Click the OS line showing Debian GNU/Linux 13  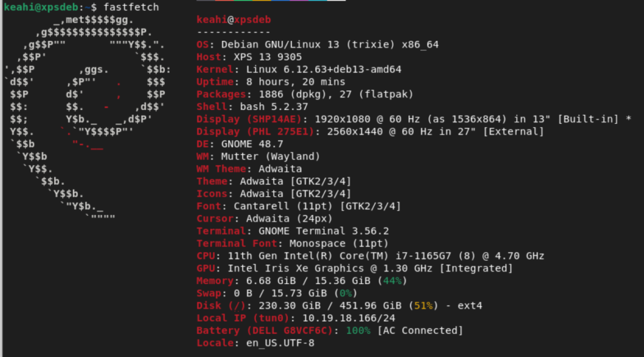[x=318, y=45]
